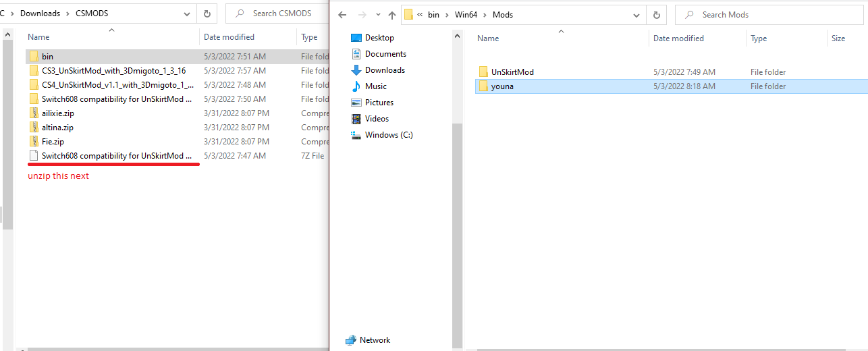868x351 pixels.
Task: Select CS4_UnSkirtMod_v1.1_with_3Dmigoto folder icon
Action: [34, 84]
